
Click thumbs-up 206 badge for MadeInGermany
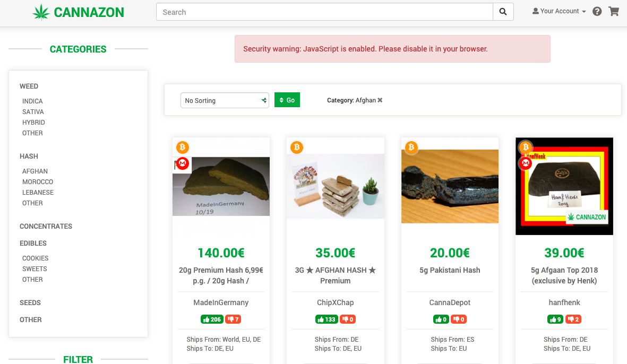(x=212, y=319)
